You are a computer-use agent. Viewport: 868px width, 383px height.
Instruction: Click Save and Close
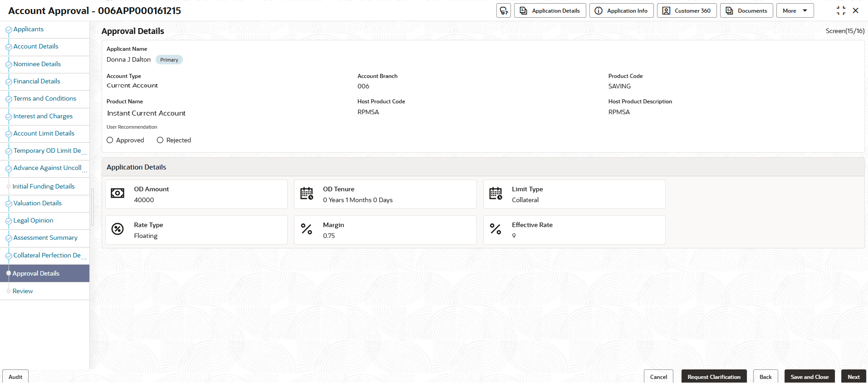click(x=809, y=377)
